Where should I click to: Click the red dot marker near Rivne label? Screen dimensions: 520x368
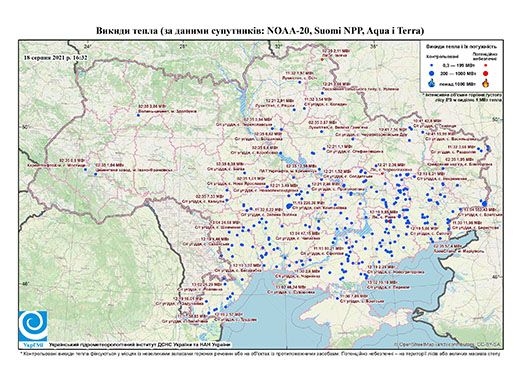click(390, 221)
